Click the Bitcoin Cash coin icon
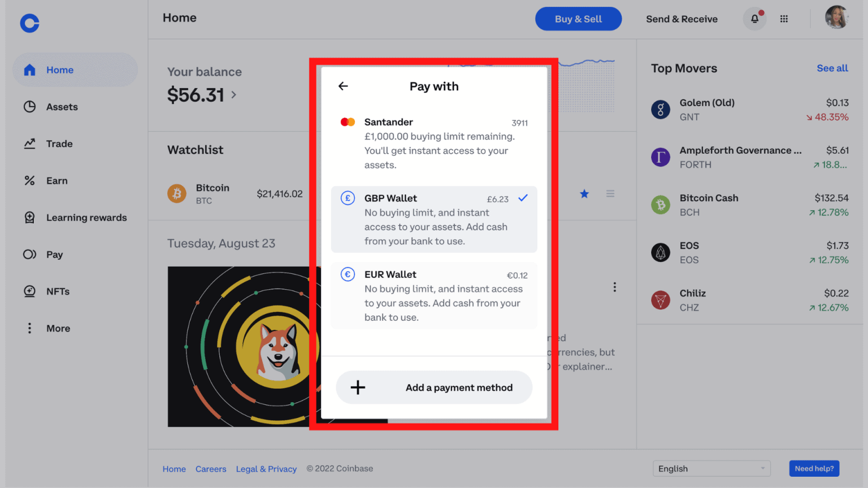 pyautogui.click(x=661, y=204)
